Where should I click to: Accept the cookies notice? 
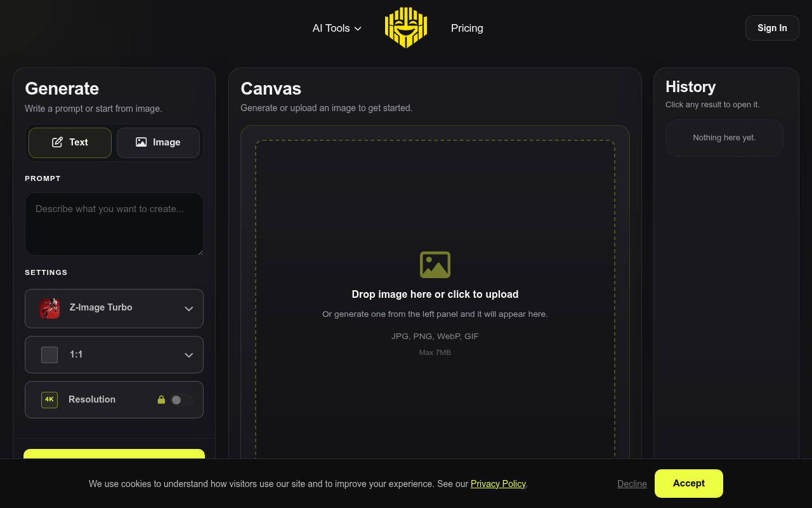[x=688, y=483]
